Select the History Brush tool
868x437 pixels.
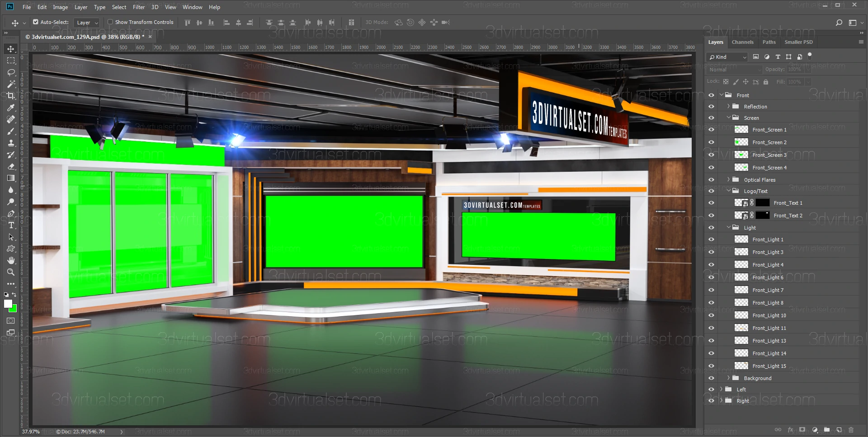pyautogui.click(x=11, y=155)
